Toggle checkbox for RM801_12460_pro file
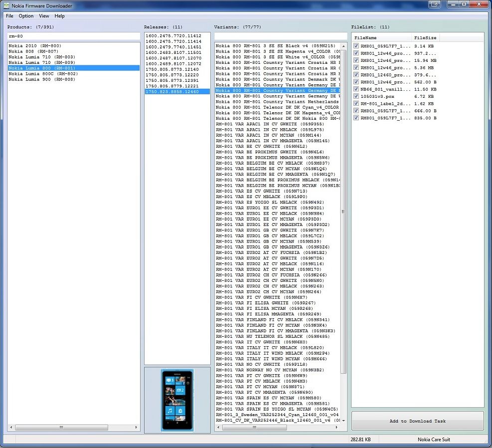This screenshot has height=448, width=492. (356, 75)
